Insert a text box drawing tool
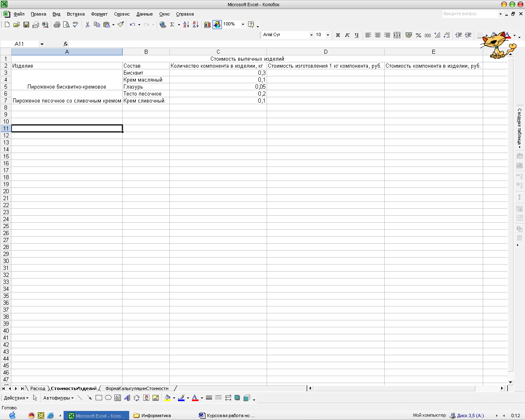This screenshot has height=420, width=525. (x=118, y=398)
